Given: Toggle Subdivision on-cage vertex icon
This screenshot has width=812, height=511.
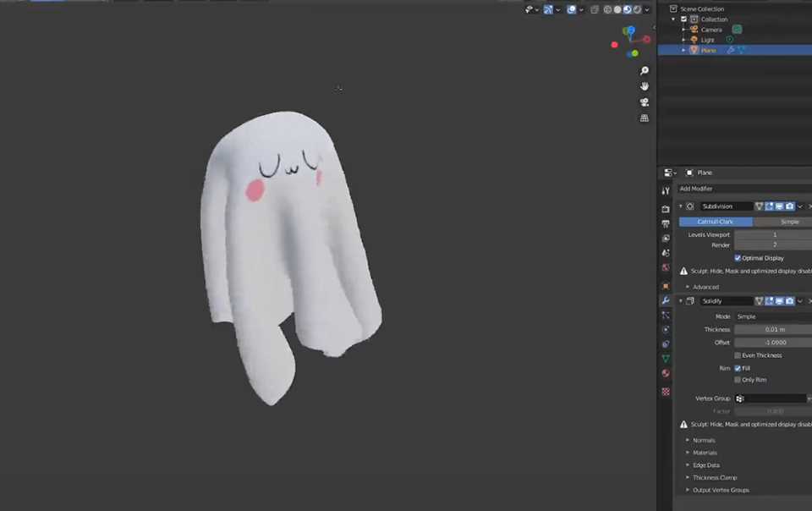Looking at the screenshot, I should [x=760, y=206].
